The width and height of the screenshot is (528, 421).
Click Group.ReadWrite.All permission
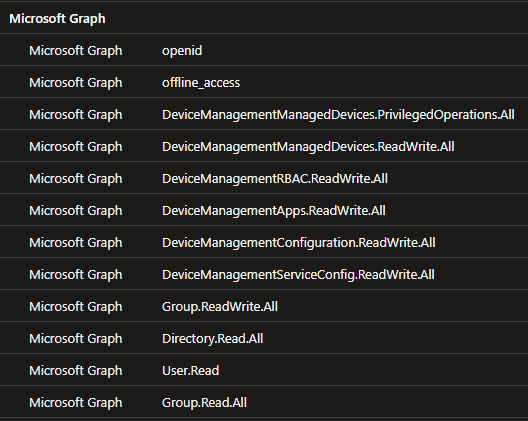pos(220,306)
